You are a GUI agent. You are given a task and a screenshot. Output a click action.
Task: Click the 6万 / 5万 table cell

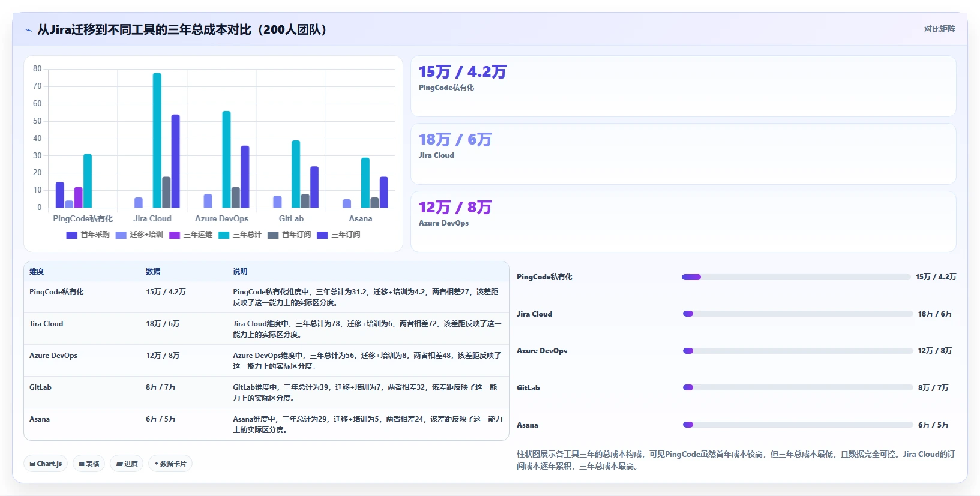(x=161, y=419)
